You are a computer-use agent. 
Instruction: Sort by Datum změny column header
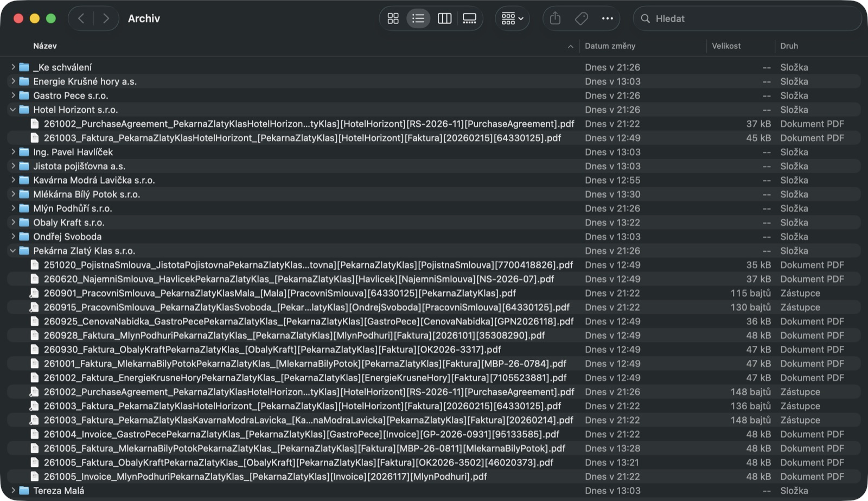(x=610, y=46)
